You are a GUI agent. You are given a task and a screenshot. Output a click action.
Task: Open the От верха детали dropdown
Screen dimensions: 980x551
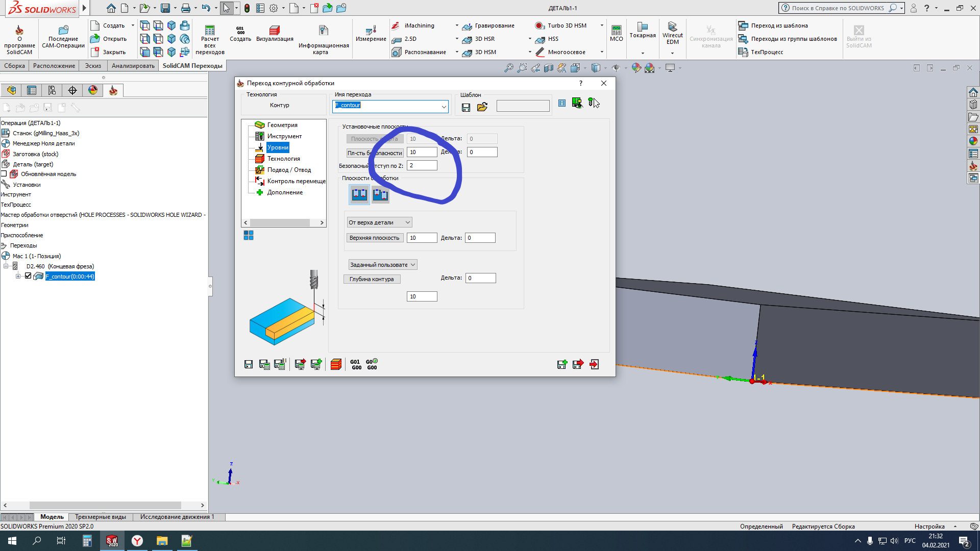pyautogui.click(x=379, y=222)
